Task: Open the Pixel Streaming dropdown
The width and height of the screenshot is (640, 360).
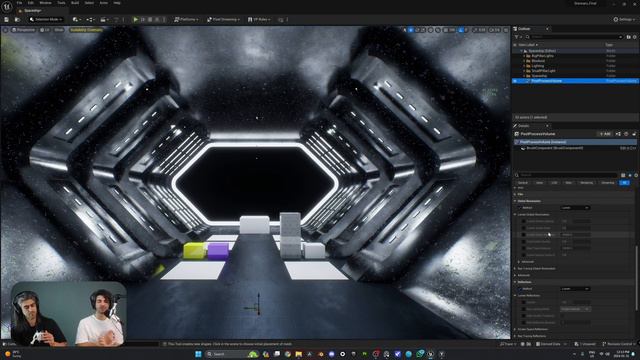Action: coord(223,20)
